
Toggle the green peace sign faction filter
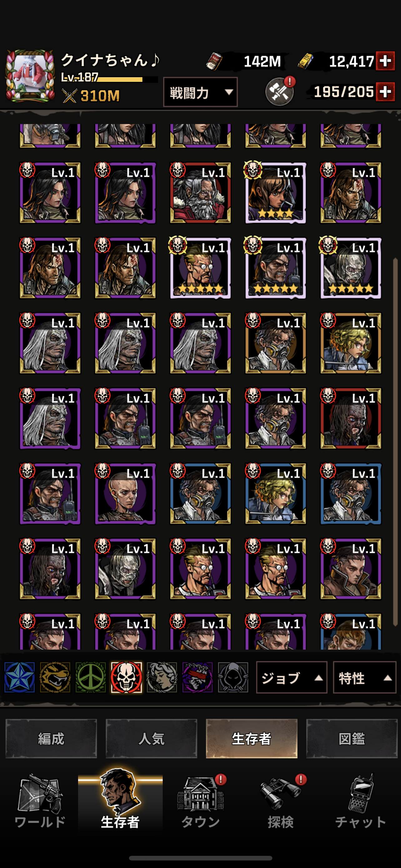91,677
